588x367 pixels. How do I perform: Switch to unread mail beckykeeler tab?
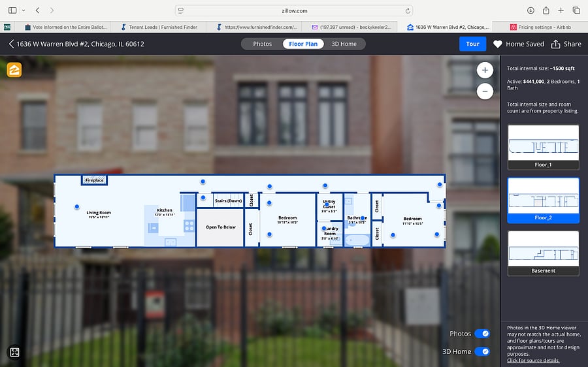[x=351, y=27]
